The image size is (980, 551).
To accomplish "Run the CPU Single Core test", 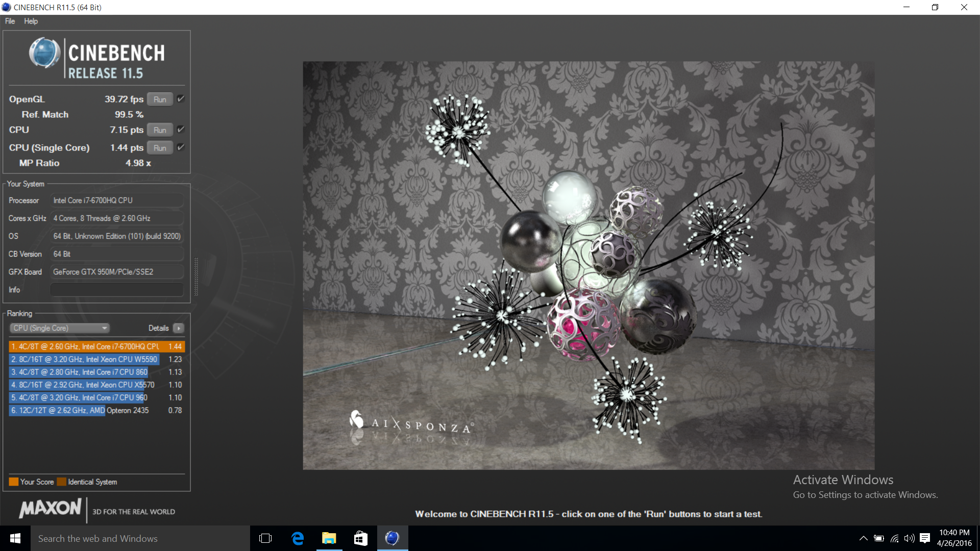I will [160, 148].
